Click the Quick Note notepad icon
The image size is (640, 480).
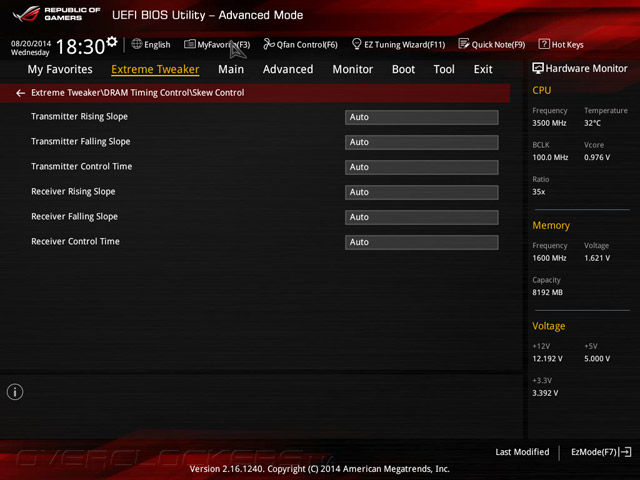pyautogui.click(x=464, y=44)
